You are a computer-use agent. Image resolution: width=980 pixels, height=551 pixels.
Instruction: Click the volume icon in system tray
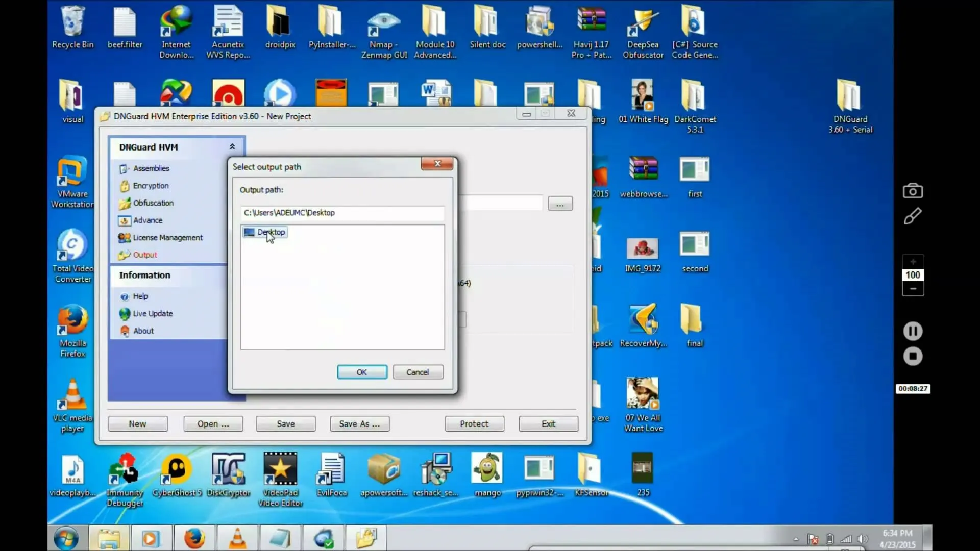point(863,539)
